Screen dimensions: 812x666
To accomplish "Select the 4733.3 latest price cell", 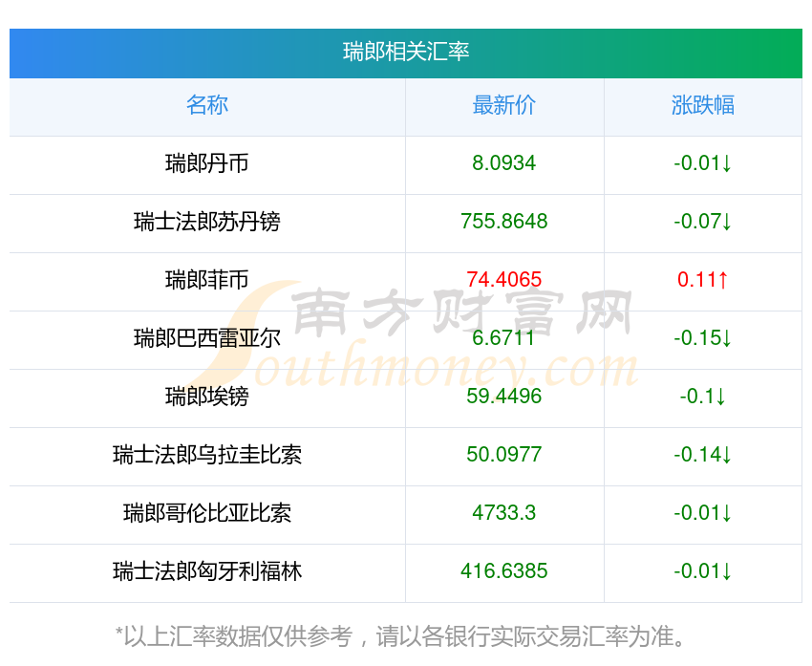I will [x=504, y=513].
